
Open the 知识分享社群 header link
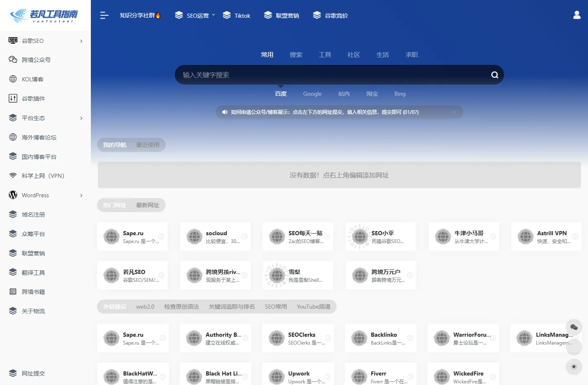point(140,15)
